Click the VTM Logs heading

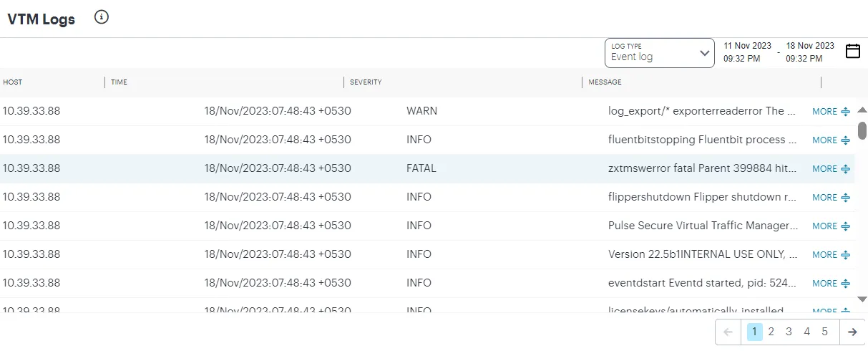pos(42,20)
